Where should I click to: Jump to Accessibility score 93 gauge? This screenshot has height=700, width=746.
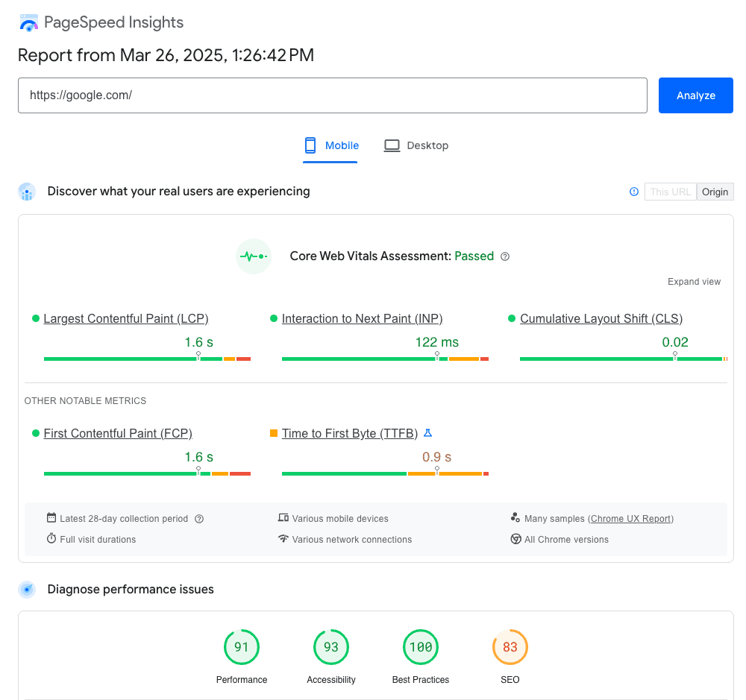331,647
